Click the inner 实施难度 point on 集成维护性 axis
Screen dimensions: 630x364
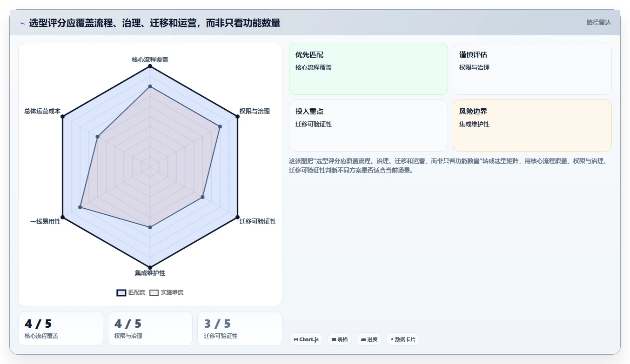click(150, 227)
